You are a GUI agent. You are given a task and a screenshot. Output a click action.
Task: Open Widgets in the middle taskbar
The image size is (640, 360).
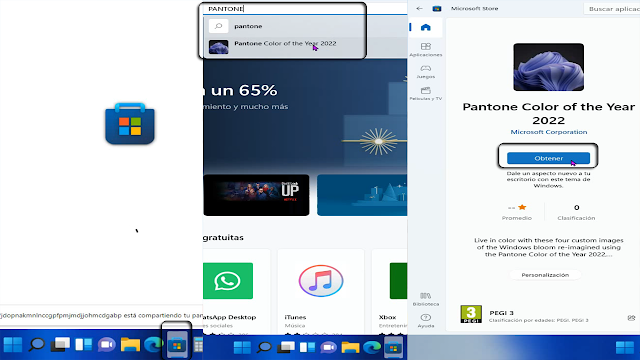pyautogui.click(x=307, y=347)
